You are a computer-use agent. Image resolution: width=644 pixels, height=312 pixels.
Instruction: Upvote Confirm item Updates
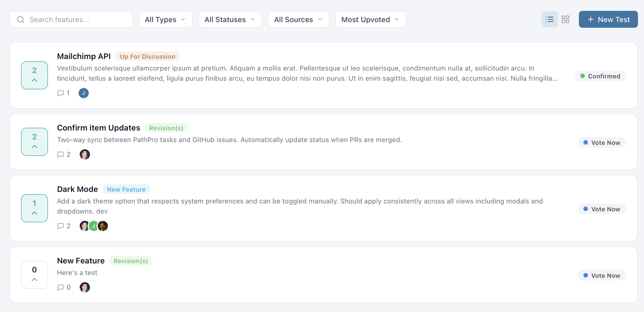pyautogui.click(x=35, y=142)
